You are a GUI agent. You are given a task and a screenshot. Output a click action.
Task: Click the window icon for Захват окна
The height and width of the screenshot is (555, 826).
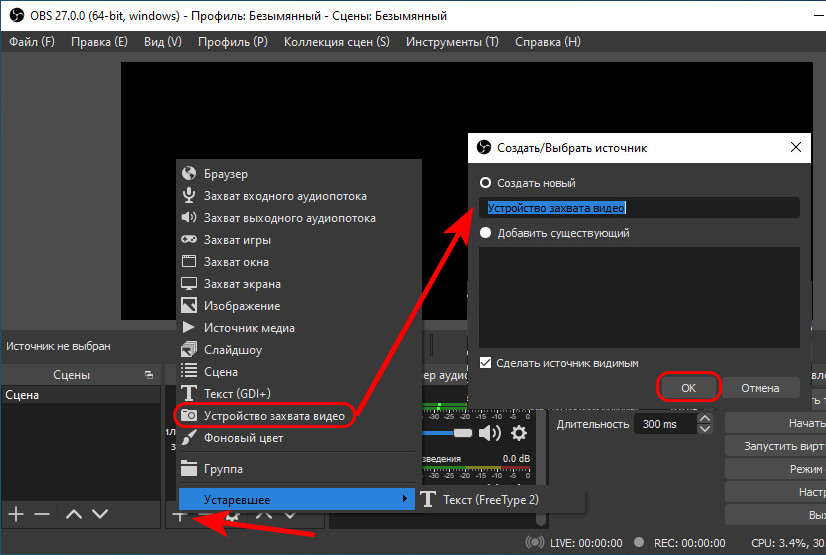click(189, 261)
